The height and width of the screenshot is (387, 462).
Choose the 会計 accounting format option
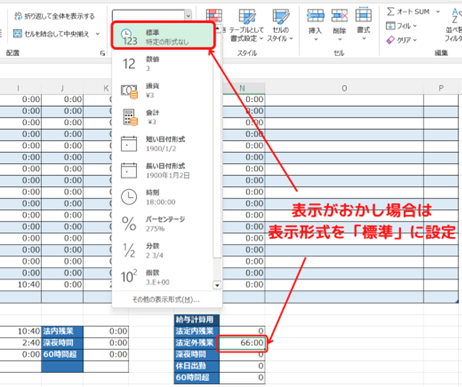point(163,117)
